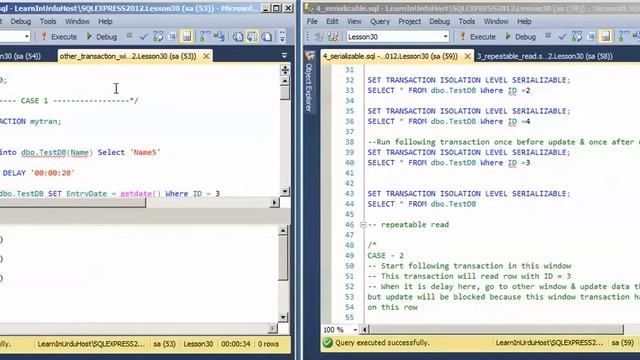Image resolution: width=640 pixels, height=360 pixels.
Task: Toggle IntelliSense Enabled in right window toolbar
Action: coord(605,37)
